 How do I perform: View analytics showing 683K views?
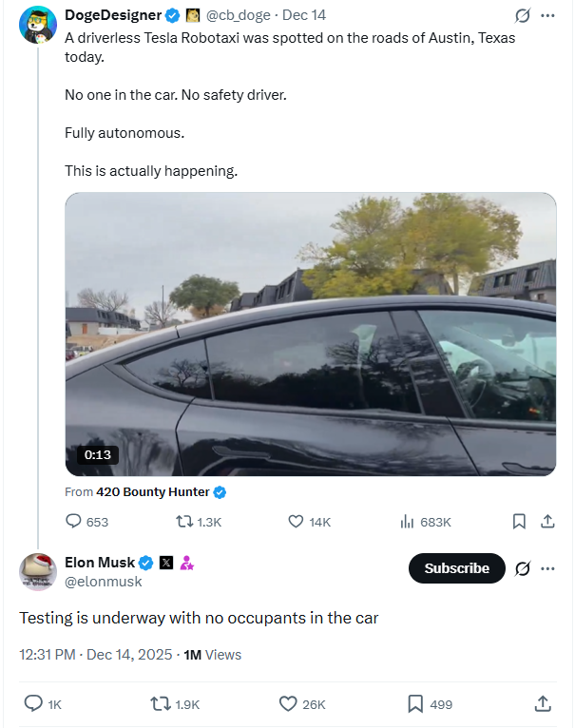coord(407,521)
